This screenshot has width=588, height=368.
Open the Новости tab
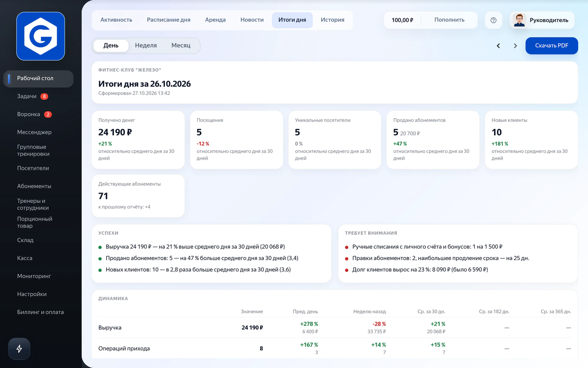point(252,20)
